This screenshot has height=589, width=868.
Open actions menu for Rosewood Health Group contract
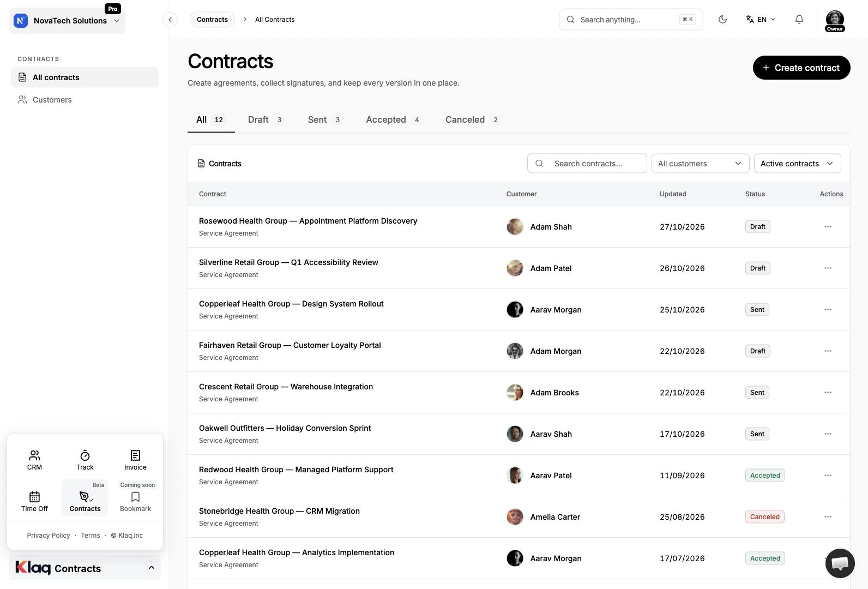point(828,227)
